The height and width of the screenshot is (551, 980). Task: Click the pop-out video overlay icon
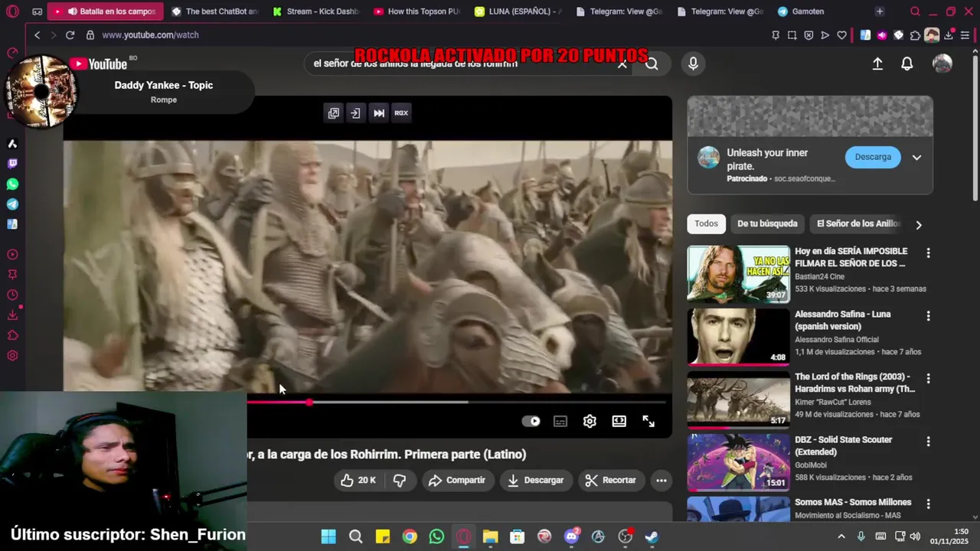[x=334, y=113]
